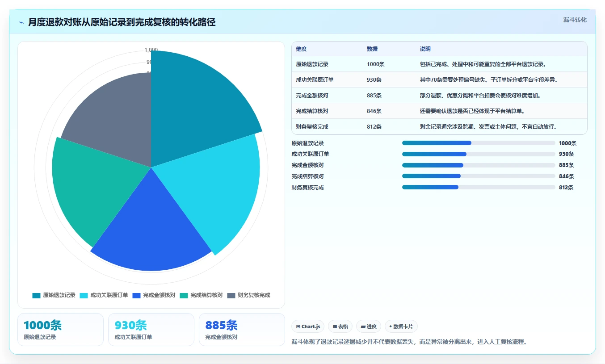Screen dimensions: 605x364
Task: Click the 数据 column header
Action: 372,49
